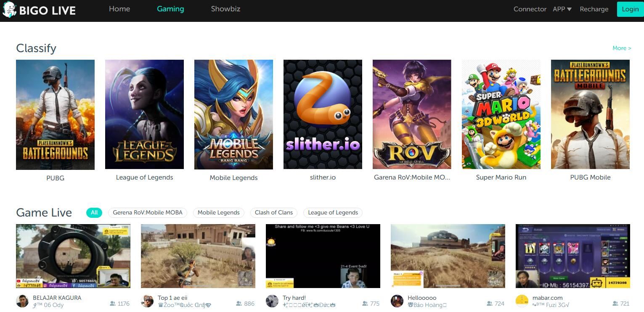Viewport: 644px width, 312px height.
Task: Click streamer name Fuzi 3G
Action: pos(551,305)
